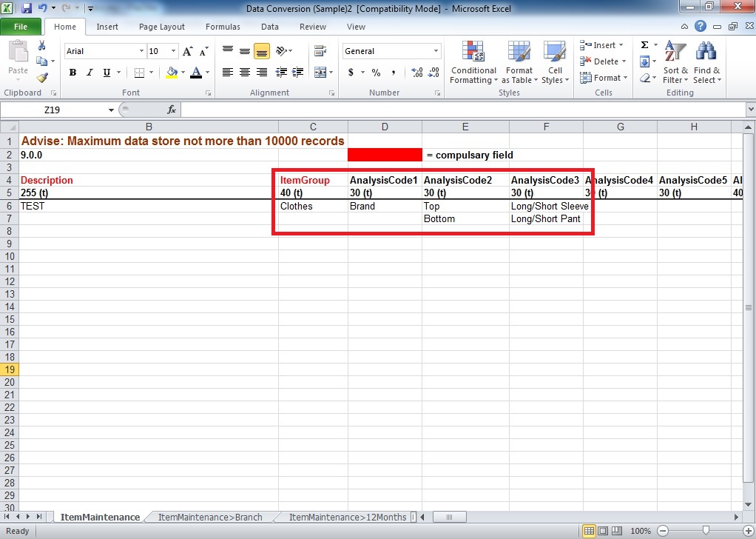Toggle Italic formatting
The width and height of the screenshot is (756, 539).
pos(90,73)
